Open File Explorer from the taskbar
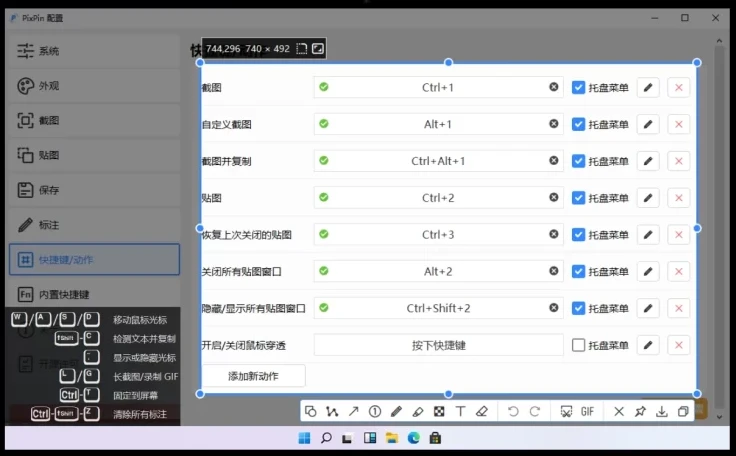736x456 pixels. 391,438
